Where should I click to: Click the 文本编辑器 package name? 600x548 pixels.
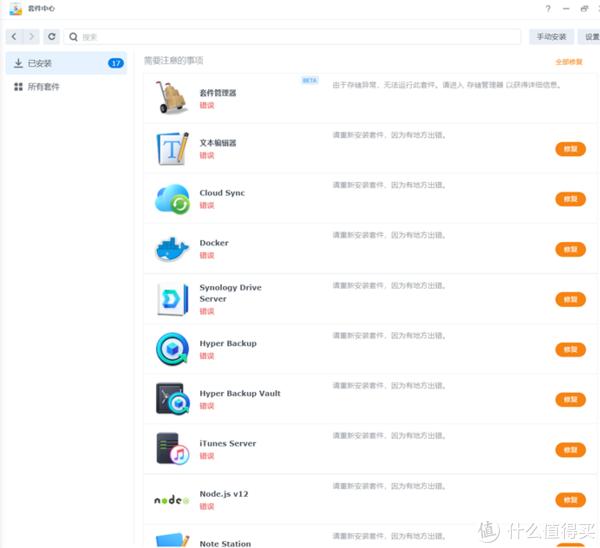(x=218, y=143)
